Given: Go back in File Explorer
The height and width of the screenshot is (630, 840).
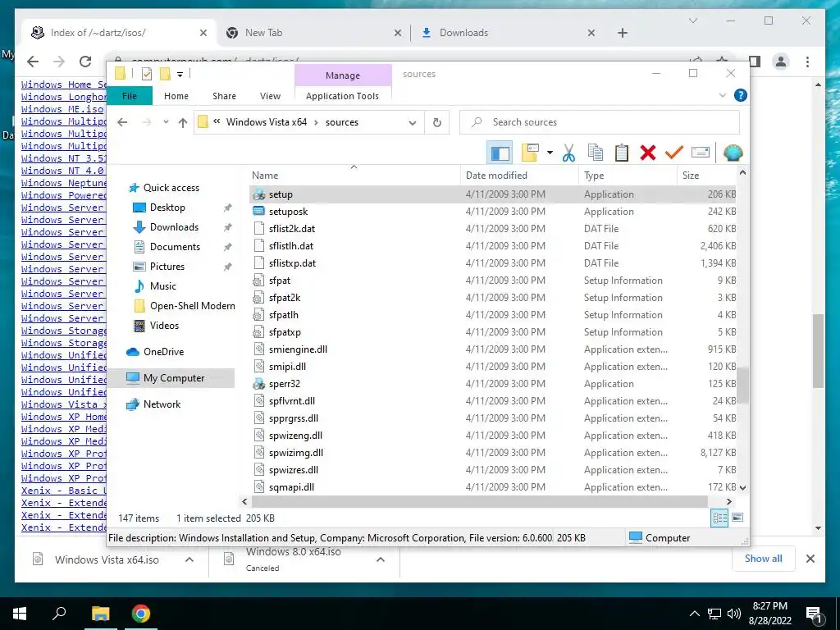Looking at the screenshot, I should click(122, 122).
